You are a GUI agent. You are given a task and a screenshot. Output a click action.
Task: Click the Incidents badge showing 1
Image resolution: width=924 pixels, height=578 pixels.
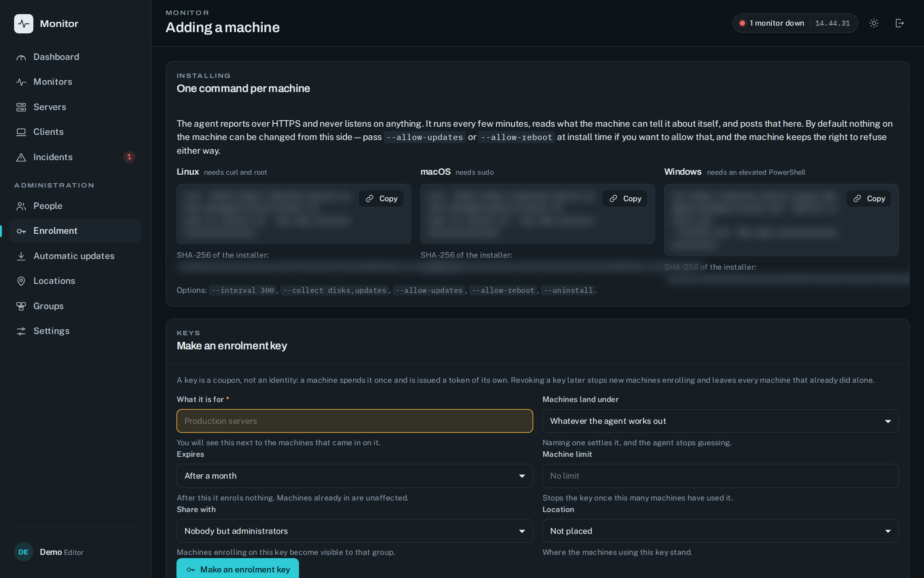coord(129,157)
